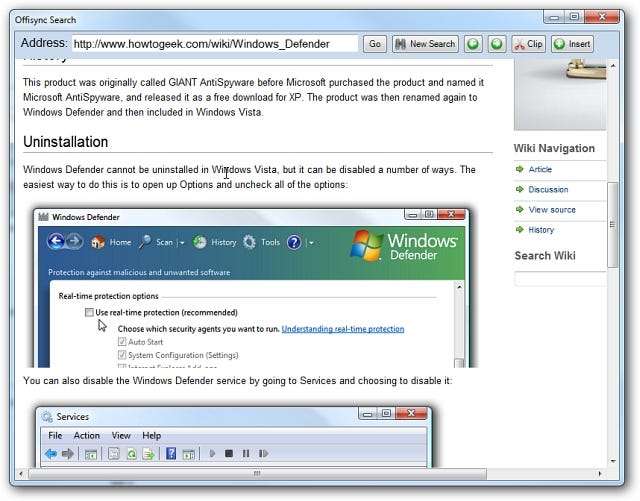This screenshot has width=640, height=501.
Task: Click the Restart service icon
Action: [263, 454]
